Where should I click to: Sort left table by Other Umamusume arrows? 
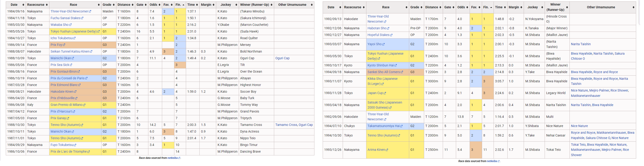coord(311,5)
